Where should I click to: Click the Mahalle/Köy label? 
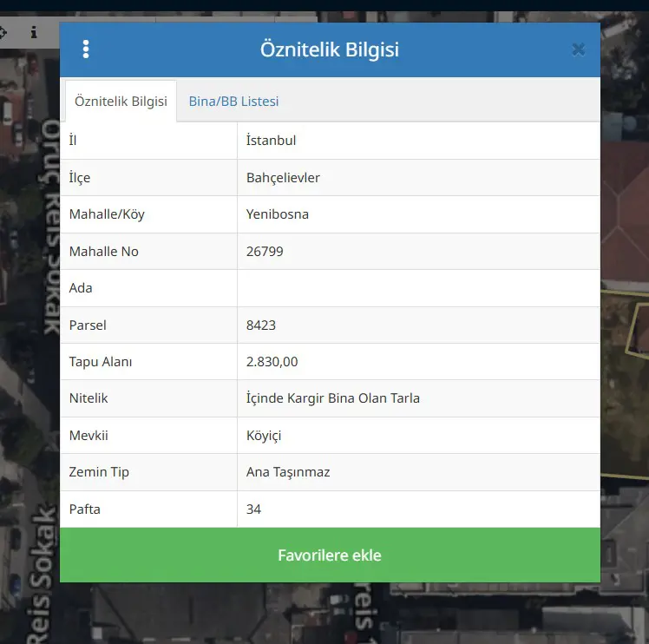(107, 214)
